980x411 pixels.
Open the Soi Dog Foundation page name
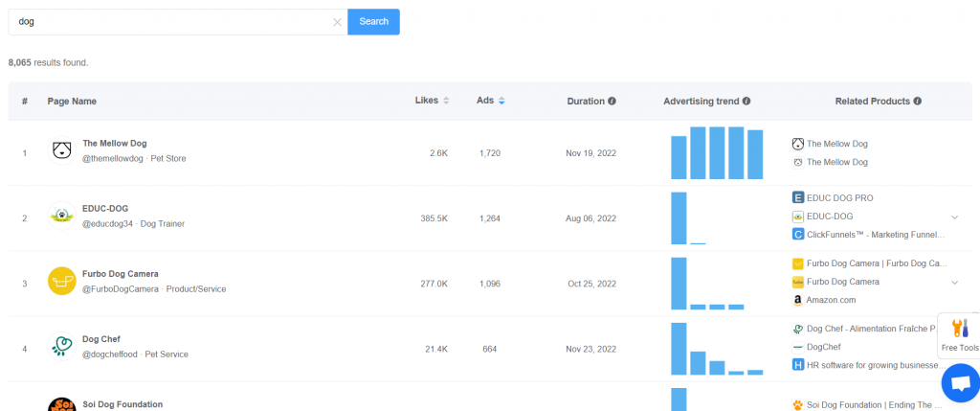click(122, 404)
